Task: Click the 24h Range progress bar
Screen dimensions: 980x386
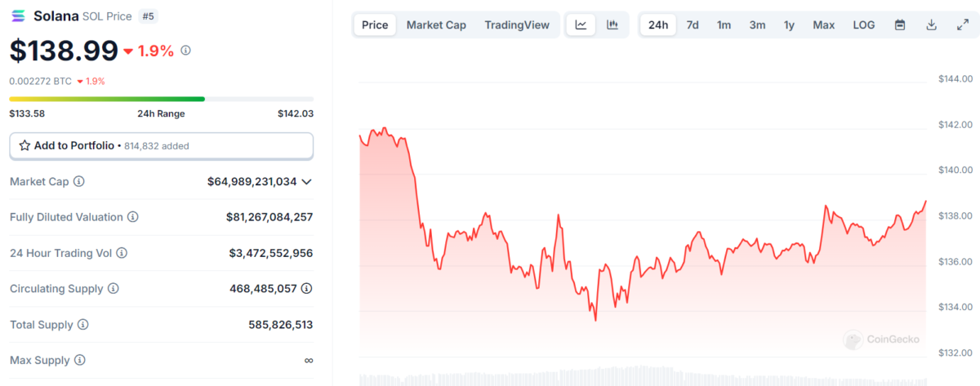Action: 161,100
